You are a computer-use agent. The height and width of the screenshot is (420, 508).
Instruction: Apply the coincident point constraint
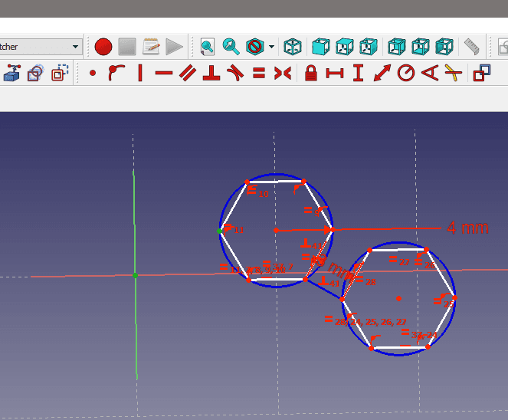(x=93, y=73)
